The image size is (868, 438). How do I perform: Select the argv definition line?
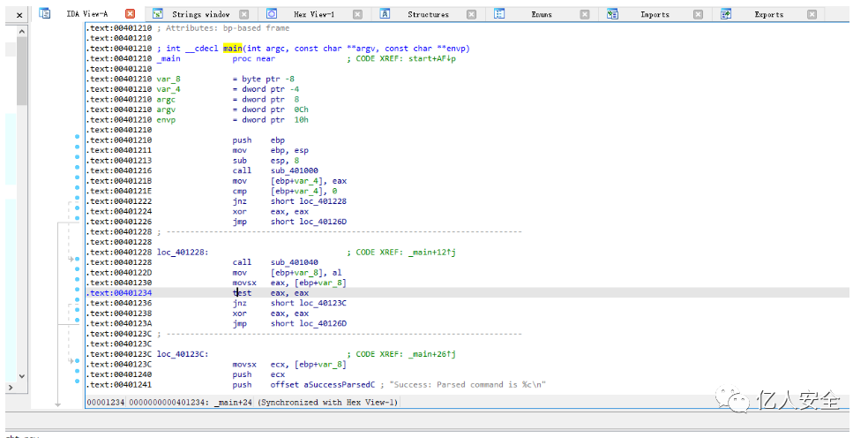point(166,109)
